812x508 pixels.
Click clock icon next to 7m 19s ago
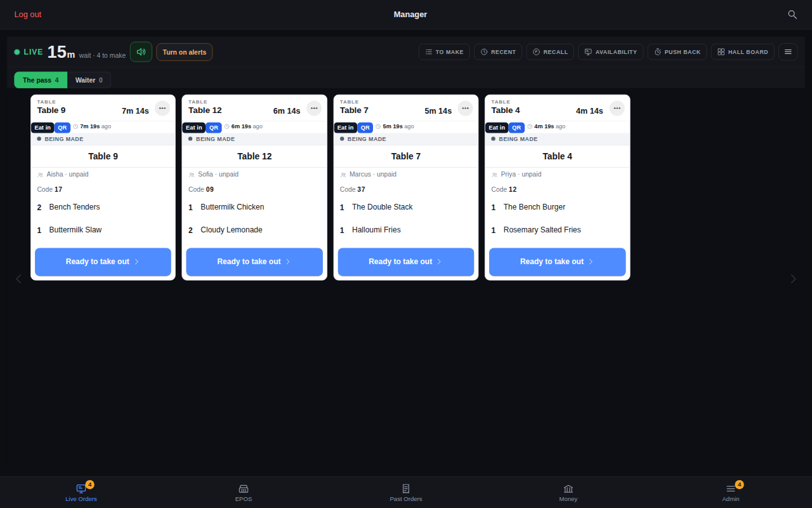coord(75,126)
